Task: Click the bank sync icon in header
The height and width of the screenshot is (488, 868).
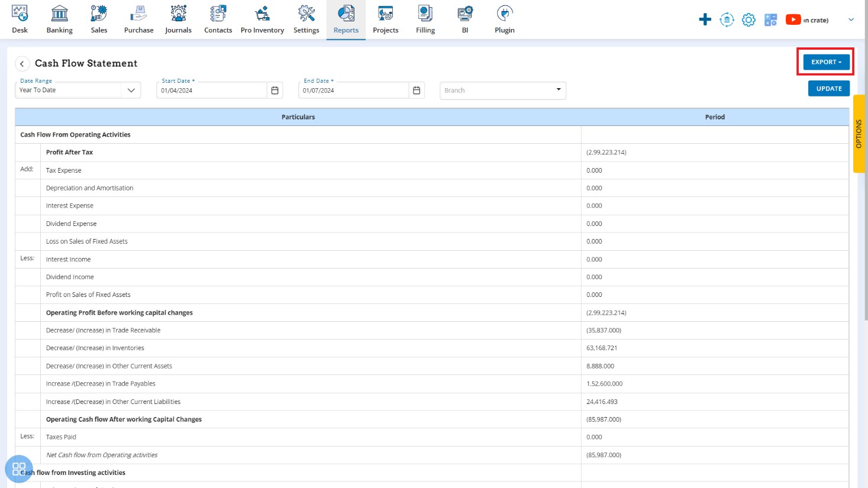Action: (727, 20)
